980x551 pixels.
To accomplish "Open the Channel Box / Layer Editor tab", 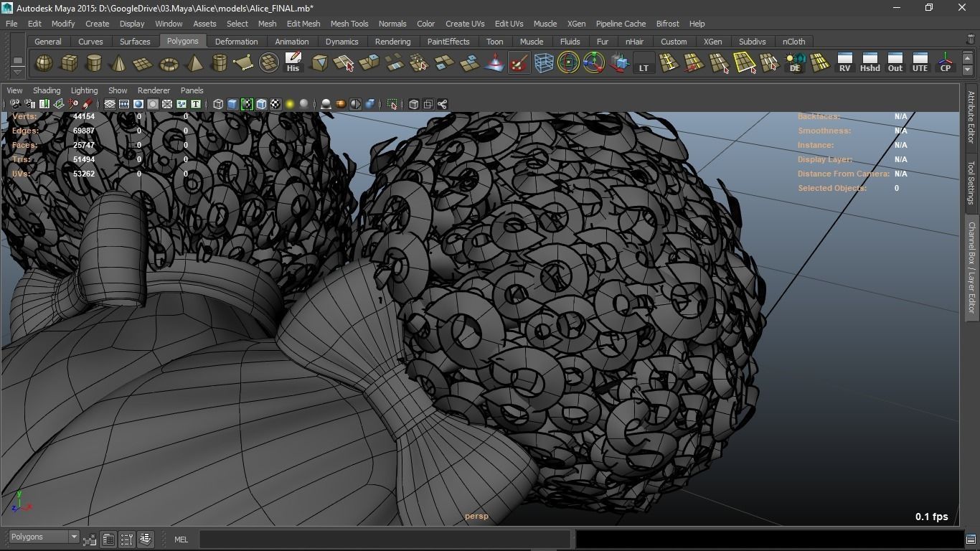I will (x=971, y=267).
